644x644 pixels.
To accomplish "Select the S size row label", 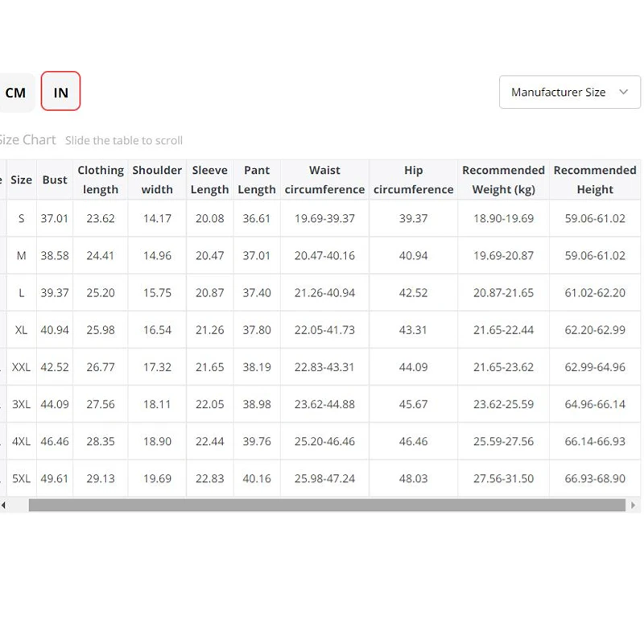I will tap(22, 218).
